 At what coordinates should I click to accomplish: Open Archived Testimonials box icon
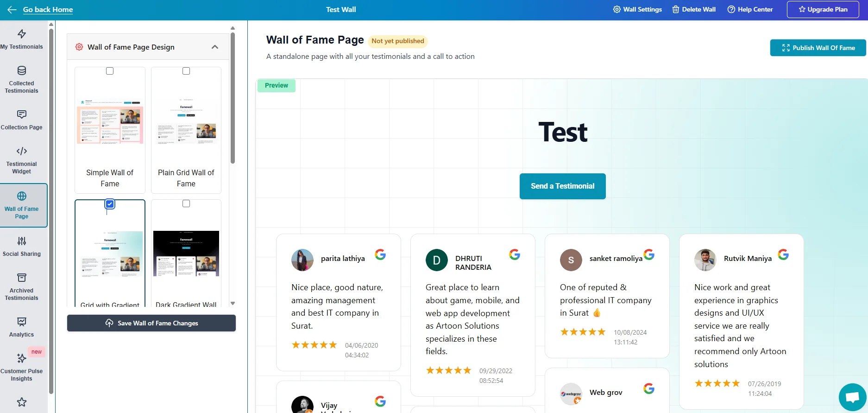click(22, 278)
